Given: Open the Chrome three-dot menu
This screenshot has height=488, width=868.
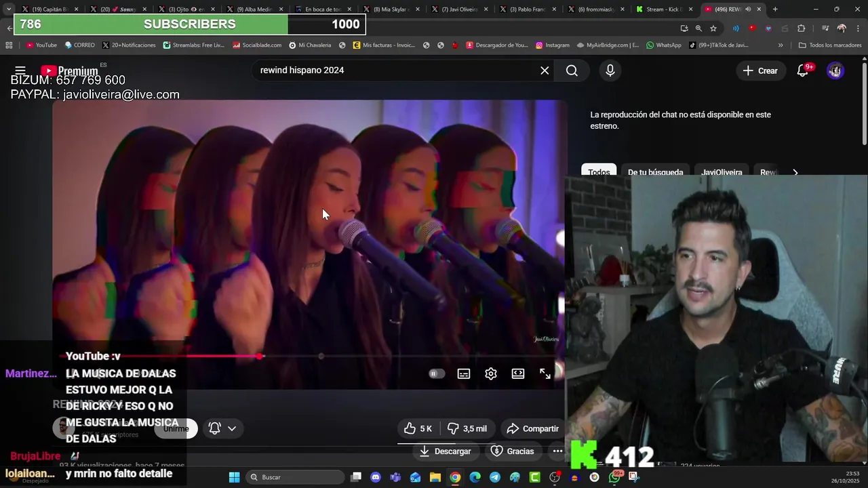Looking at the screenshot, I should (858, 28).
